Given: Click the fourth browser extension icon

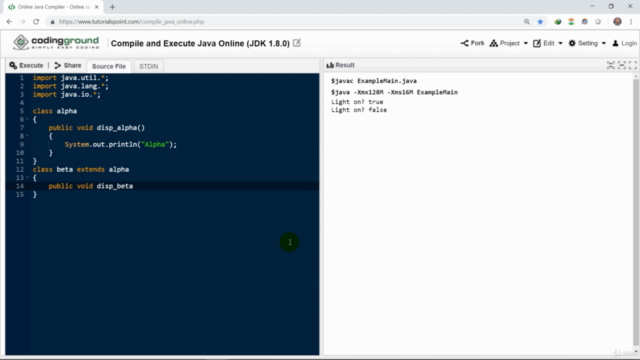Looking at the screenshot, I should [598, 22].
